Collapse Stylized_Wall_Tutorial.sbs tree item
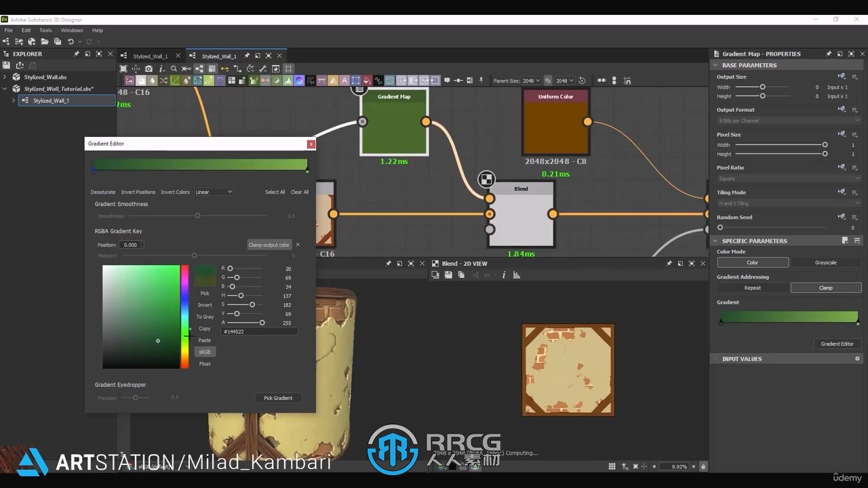Screen dimensions: 868x488 (x=5, y=88)
